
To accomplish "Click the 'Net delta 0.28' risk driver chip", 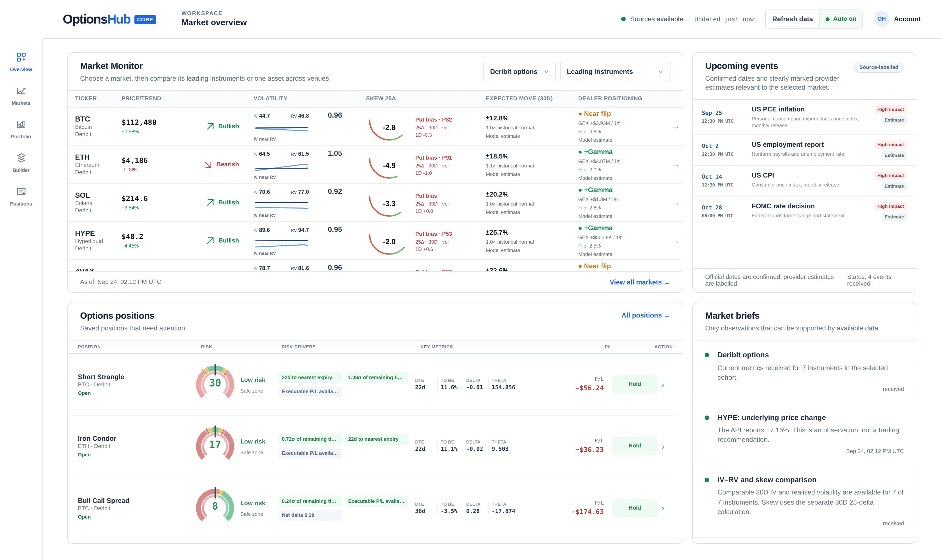I will (310, 515).
